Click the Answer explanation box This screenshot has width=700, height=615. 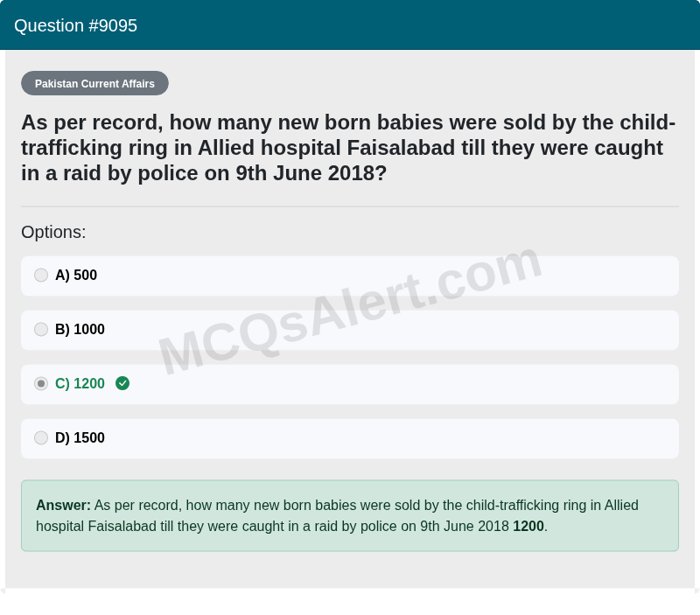pyautogui.click(x=350, y=515)
